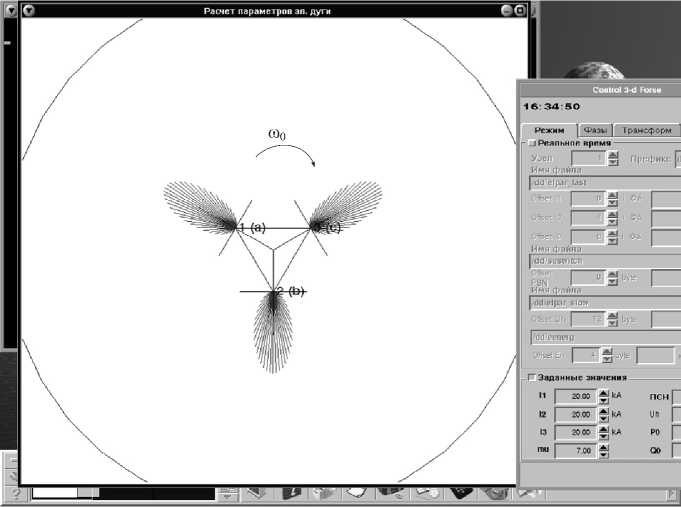681x507 pixels.
Task: Click the question mark help icon in taskbar
Action: [16, 493]
